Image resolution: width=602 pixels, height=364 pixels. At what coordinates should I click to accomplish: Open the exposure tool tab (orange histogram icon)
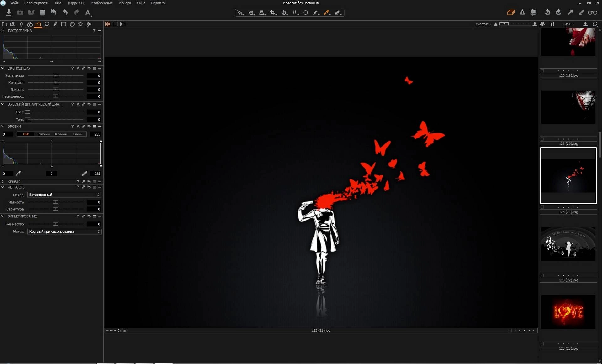click(38, 24)
